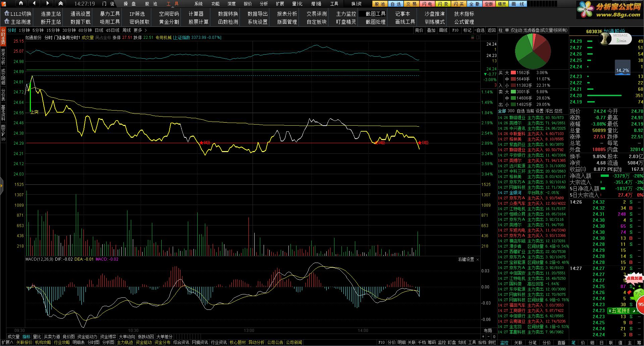The width and height of the screenshot is (644, 346).
Task: Open the 交易 colored shortcut
Action: click(411, 4)
